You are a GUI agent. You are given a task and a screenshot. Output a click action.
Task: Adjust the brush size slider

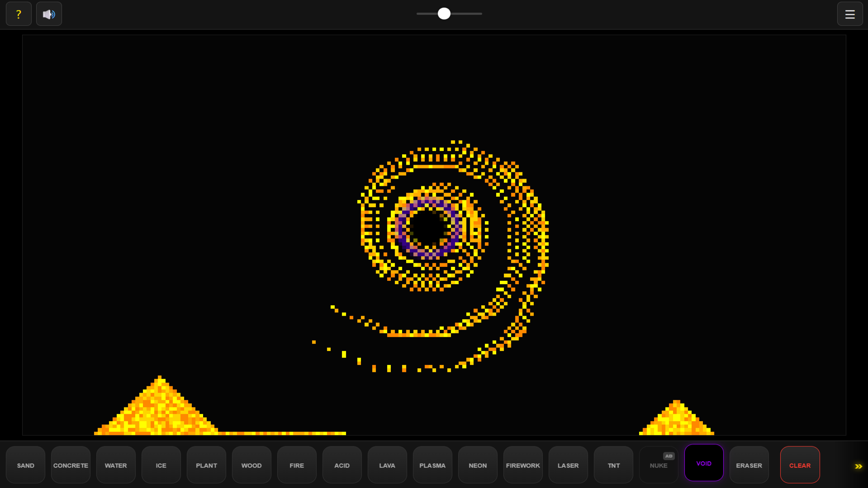[444, 14]
